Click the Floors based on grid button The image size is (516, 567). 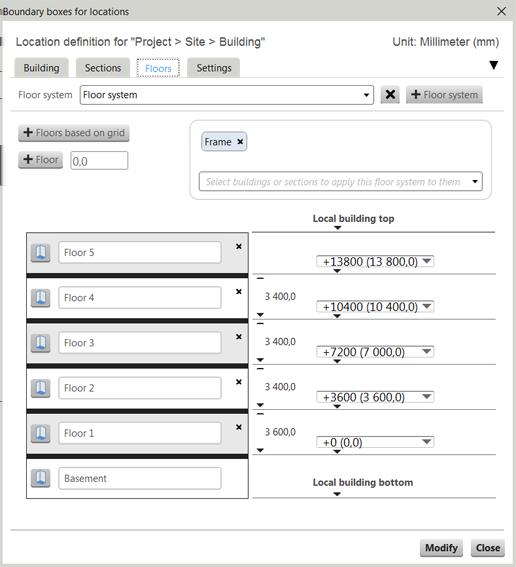tap(74, 133)
